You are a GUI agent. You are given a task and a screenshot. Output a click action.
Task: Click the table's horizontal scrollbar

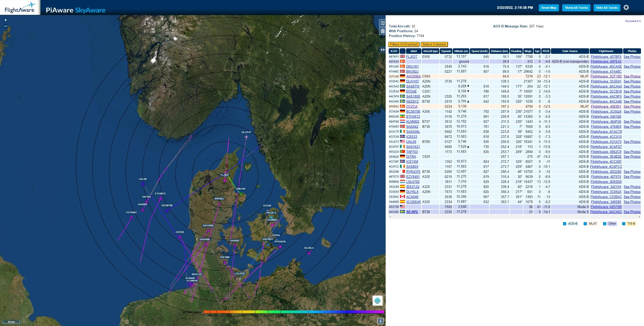pyautogui.click(x=514, y=217)
